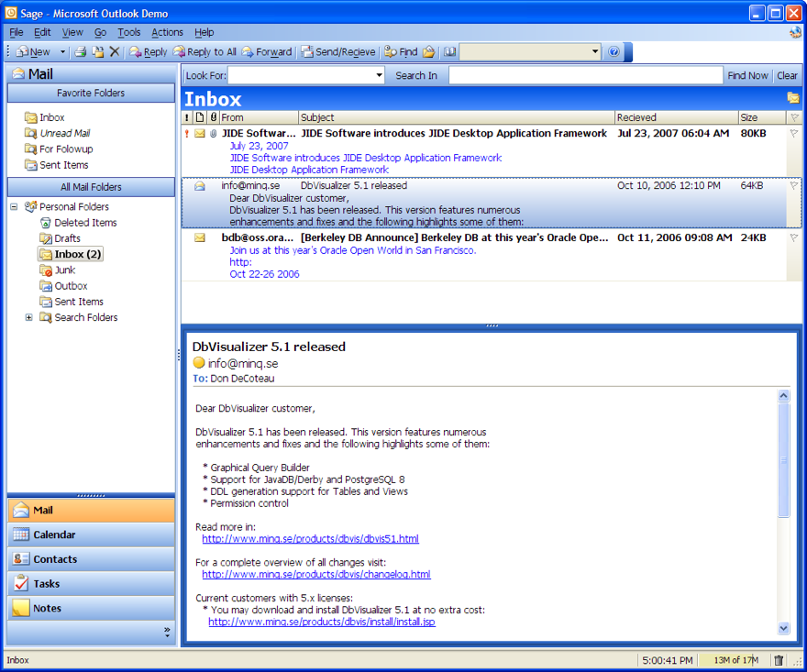
Task: Select the Deleted Items folder
Action: pos(78,223)
